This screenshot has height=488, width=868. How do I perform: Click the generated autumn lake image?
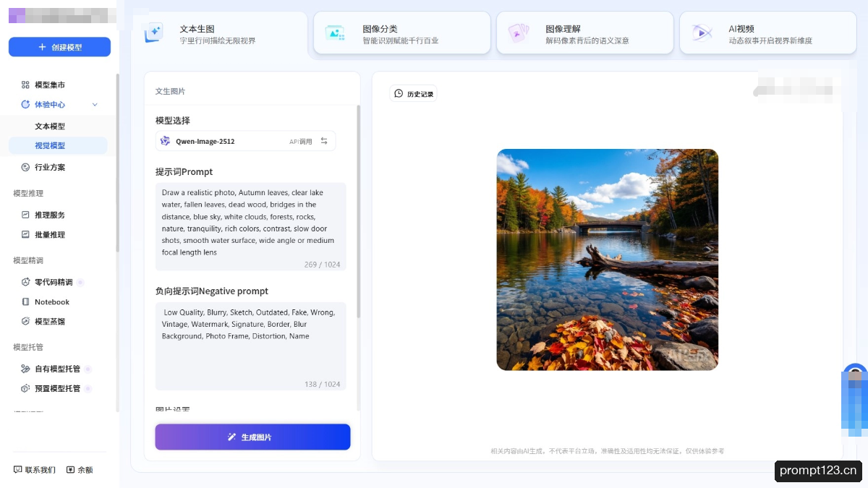tap(608, 260)
